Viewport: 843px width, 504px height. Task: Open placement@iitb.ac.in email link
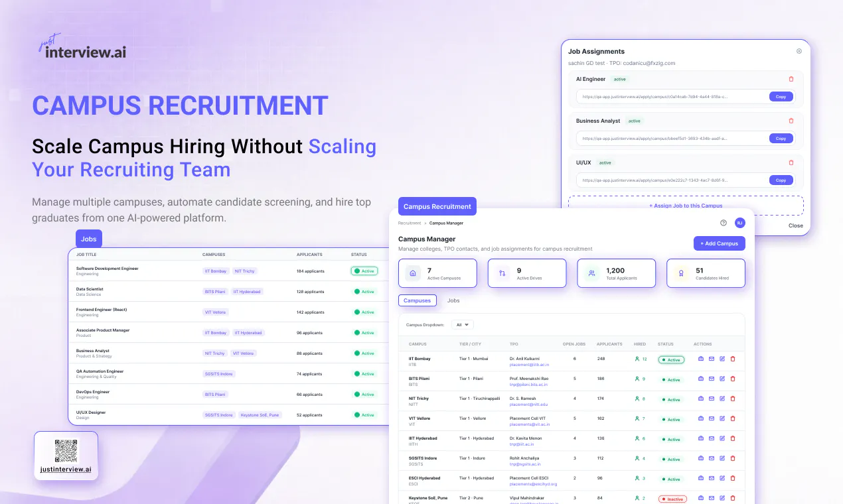pos(529,365)
